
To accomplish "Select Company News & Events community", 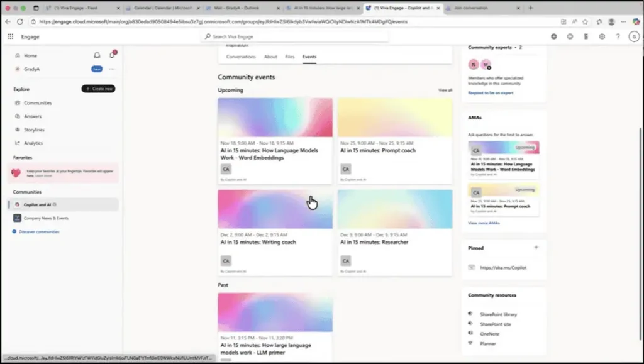I will coord(64,218).
